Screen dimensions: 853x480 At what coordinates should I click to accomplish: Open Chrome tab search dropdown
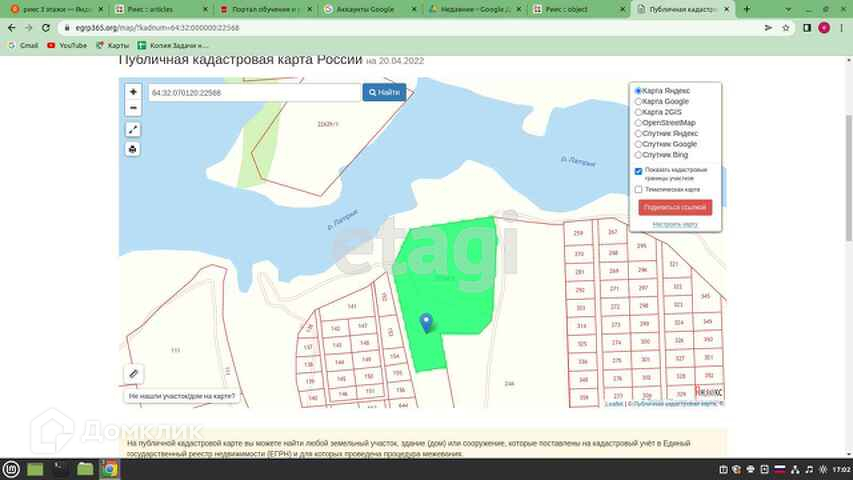788,9
